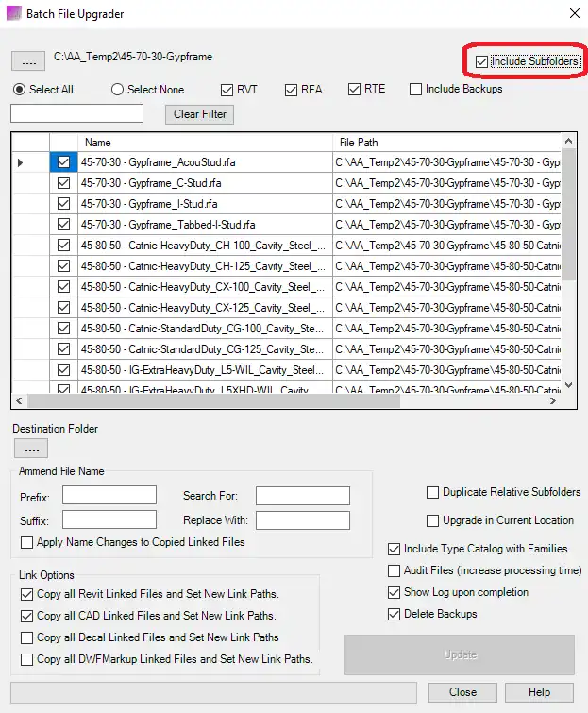Click the source folder browse button
The width and height of the screenshot is (588, 713).
tap(27, 60)
